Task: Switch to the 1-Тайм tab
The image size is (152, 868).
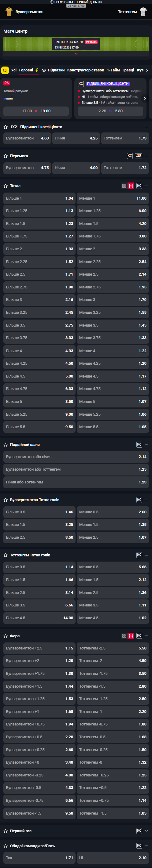Action: [x=113, y=70]
